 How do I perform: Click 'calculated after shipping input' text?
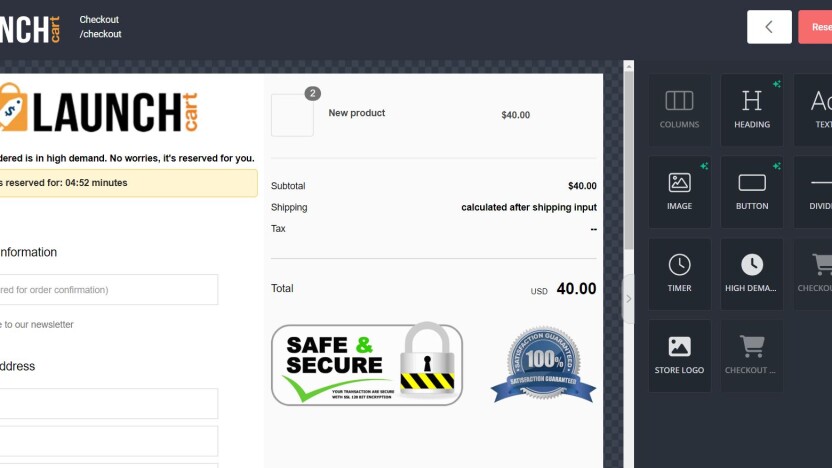pyautogui.click(x=528, y=207)
